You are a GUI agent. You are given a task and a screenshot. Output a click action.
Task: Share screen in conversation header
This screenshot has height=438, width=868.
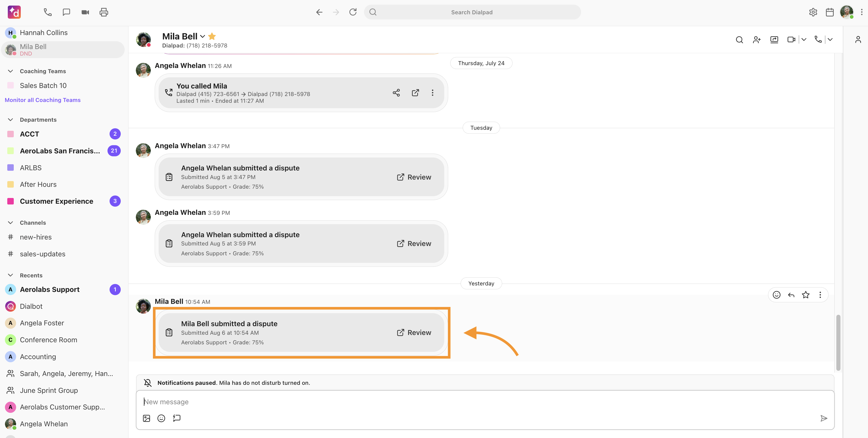point(774,40)
